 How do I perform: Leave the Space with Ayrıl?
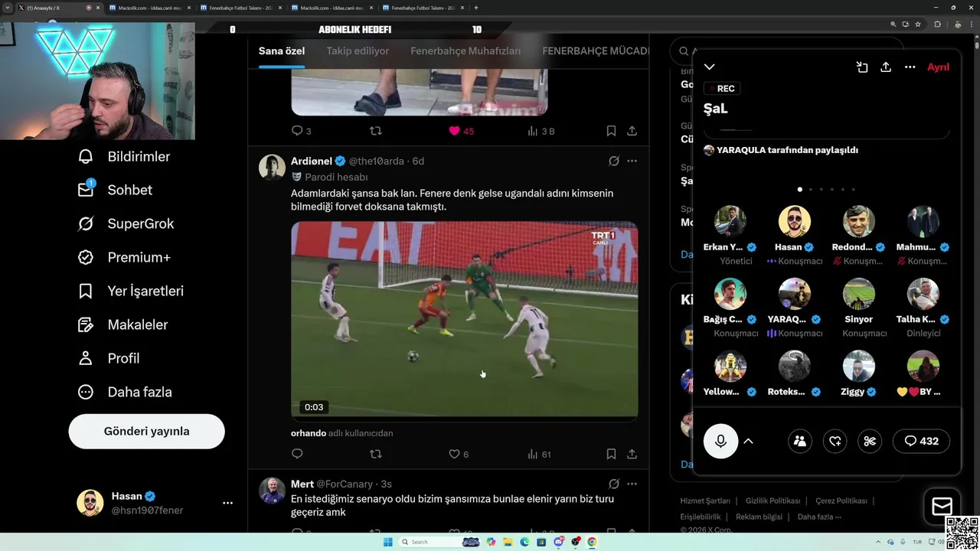[938, 67]
